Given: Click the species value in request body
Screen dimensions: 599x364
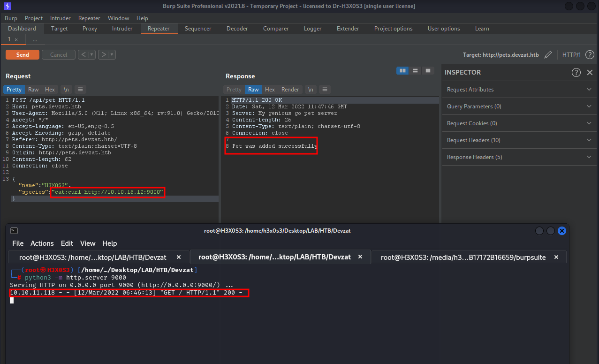Looking at the screenshot, I should click(108, 192).
